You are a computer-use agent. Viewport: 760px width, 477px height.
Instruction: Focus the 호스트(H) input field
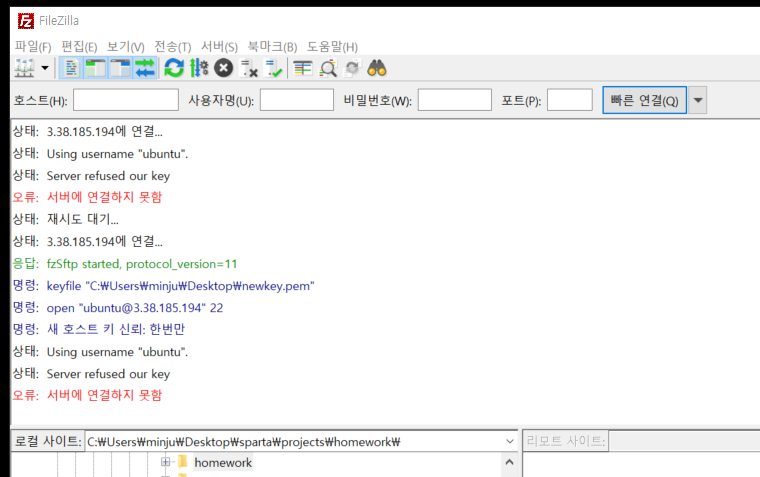coord(126,100)
